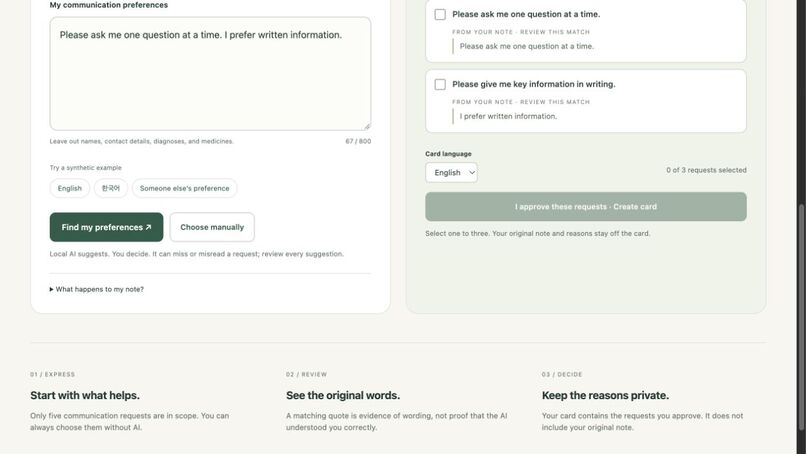Screen dimensions: 806x454
Task: Open the Card language dropdown
Action: point(451,173)
